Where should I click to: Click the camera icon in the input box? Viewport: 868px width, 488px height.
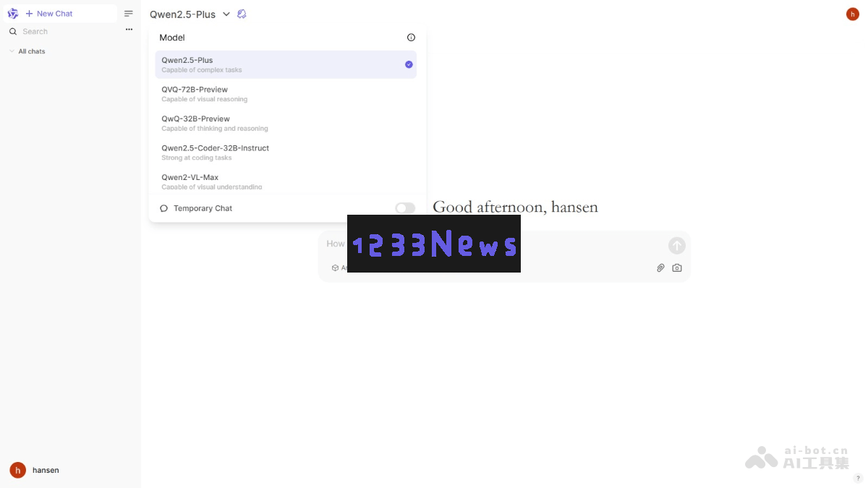coord(677,268)
